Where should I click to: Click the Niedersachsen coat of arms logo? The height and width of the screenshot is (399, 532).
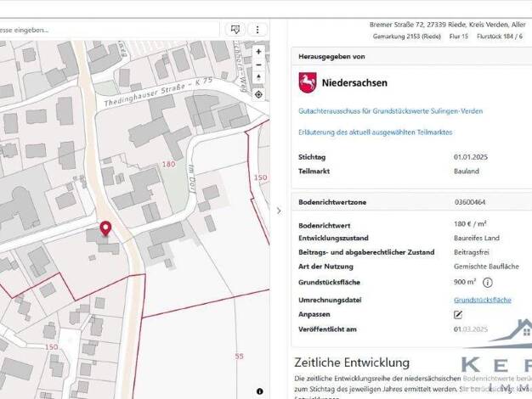pos(307,82)
